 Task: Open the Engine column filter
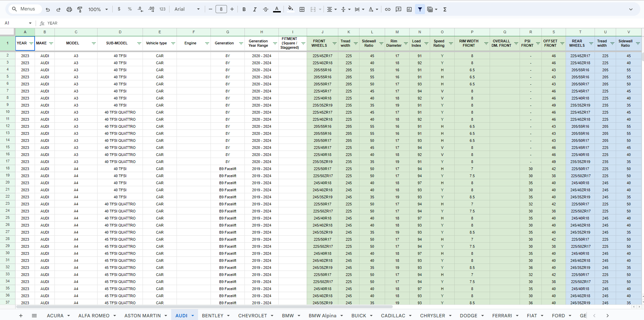[x=207, y=43]
